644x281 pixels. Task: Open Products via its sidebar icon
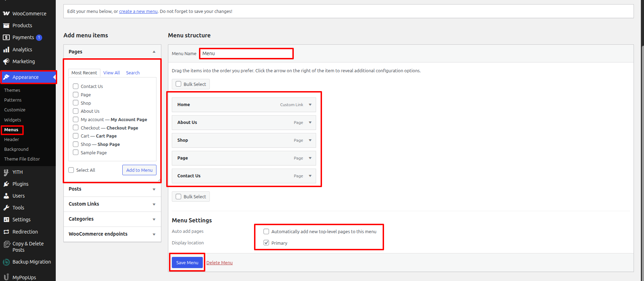(6, 25)
